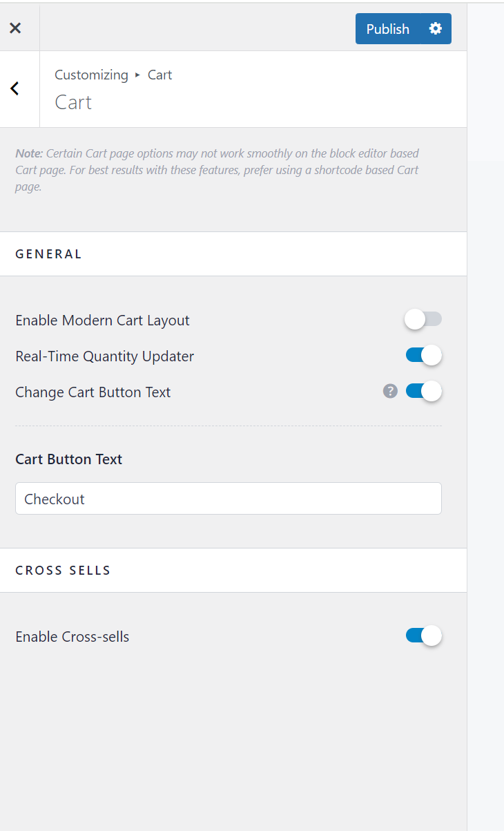Click the Customizing breadcrumb text
The width and height of the screenshot is (504, 831).
[x=91, y=75]
